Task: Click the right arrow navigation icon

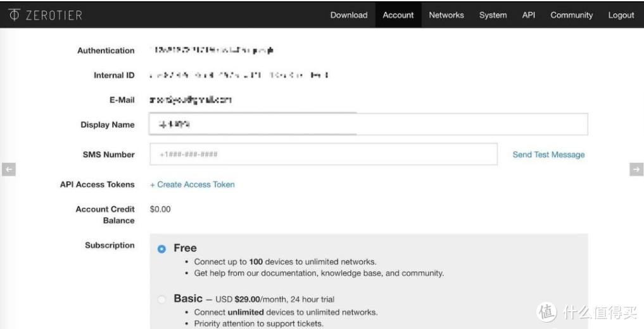Action: tap(636, 169)
